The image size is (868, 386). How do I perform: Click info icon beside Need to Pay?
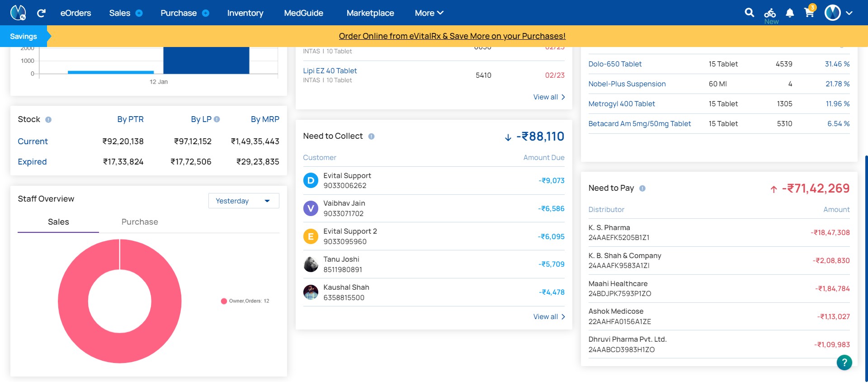(x=642, y=188)
